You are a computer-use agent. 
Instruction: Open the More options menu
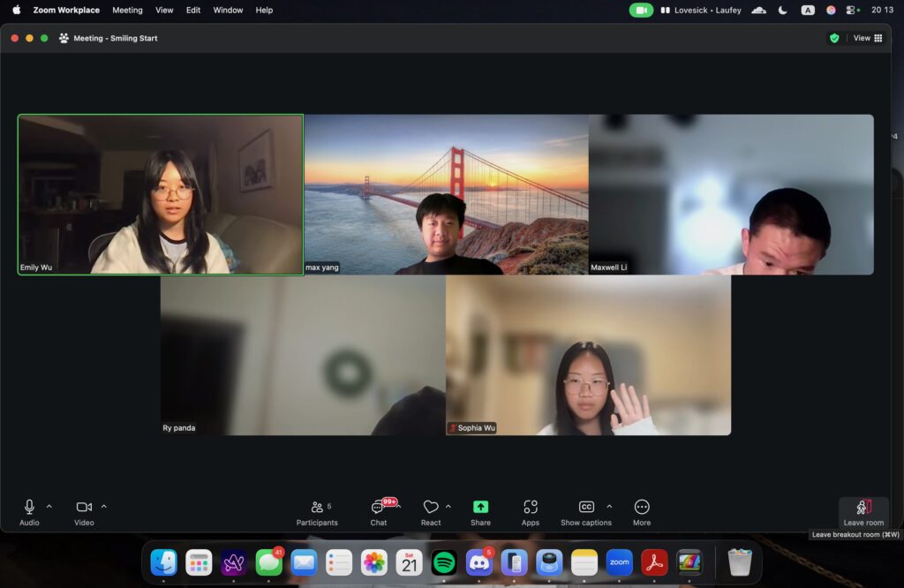pos(642,511)
